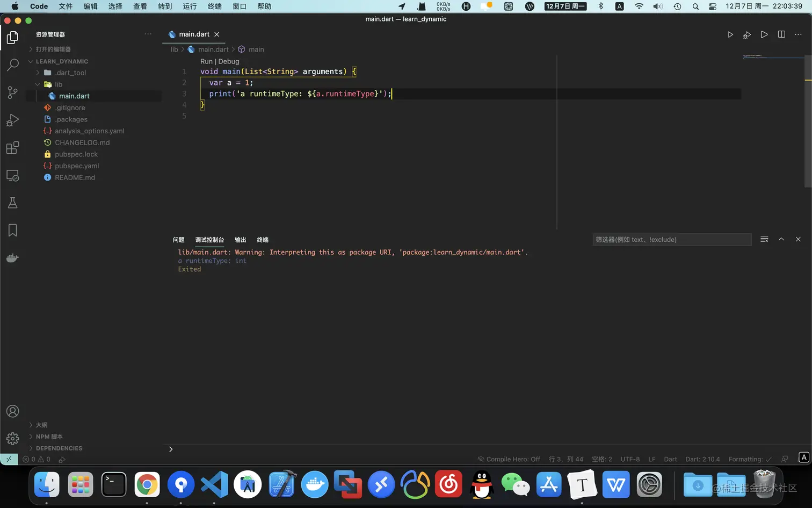Toggle Formatting in the status bar
Viewport: 812px width, 508px height.
pyautogui.click(x=750, y=459)
